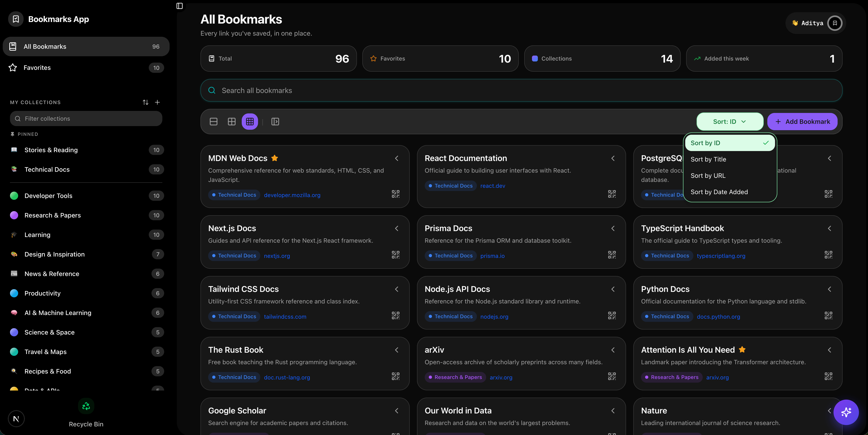Open typescriptlang.org link
This screenshot has width=868, height=435.
[721, 256]
